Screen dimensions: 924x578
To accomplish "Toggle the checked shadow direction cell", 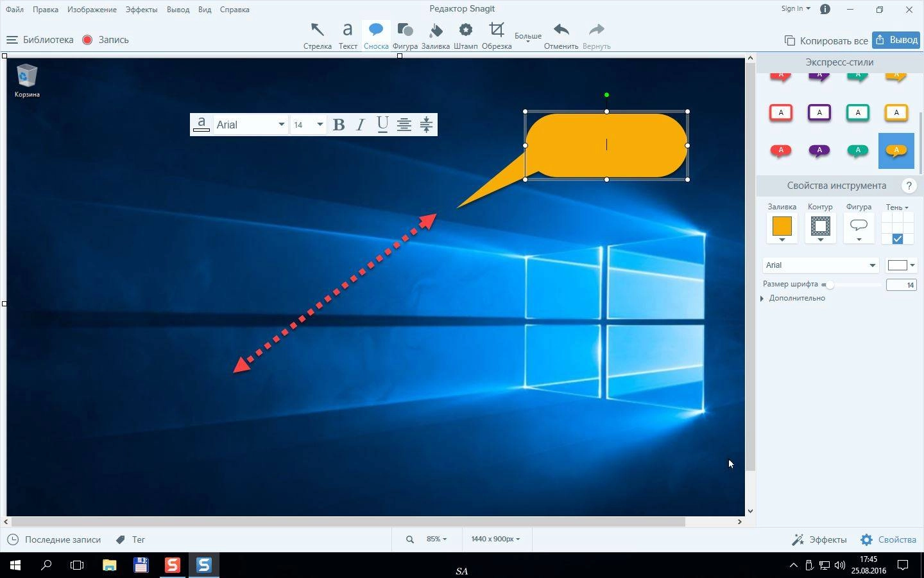I will [898, 239].
